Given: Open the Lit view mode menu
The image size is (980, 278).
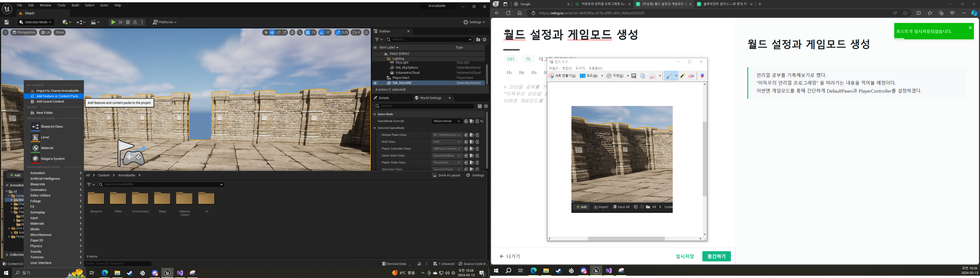Looking at the screenshot, I should tap(45, 33).
